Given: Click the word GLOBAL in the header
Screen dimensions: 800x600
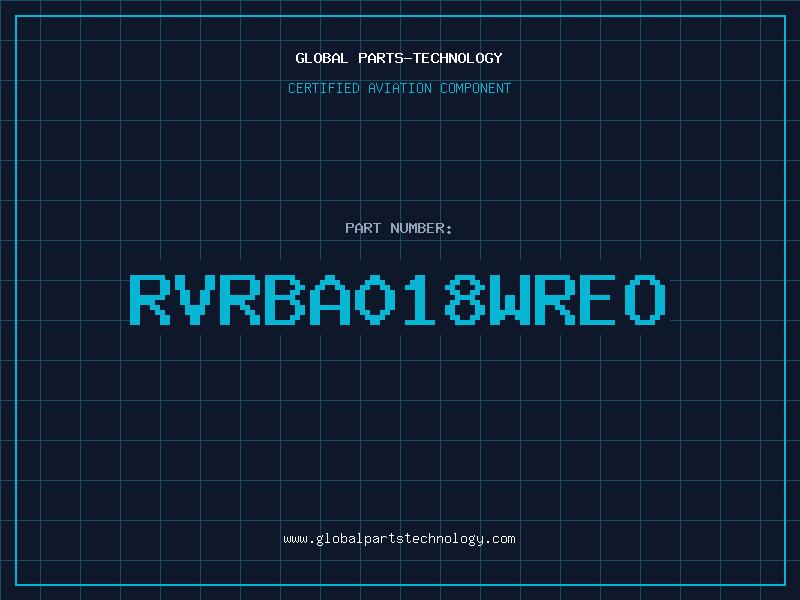Looking at the screenshot, I should (x=321, y=58).
